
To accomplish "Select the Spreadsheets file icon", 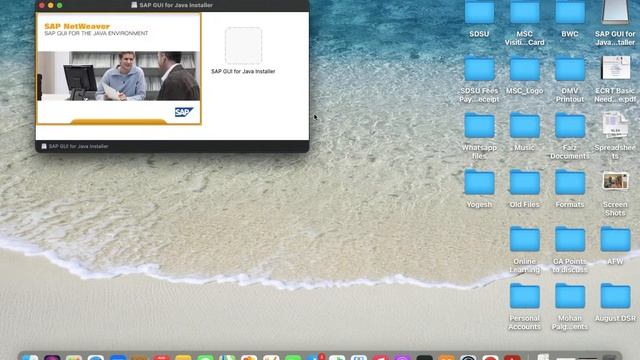I will (615, 125).
